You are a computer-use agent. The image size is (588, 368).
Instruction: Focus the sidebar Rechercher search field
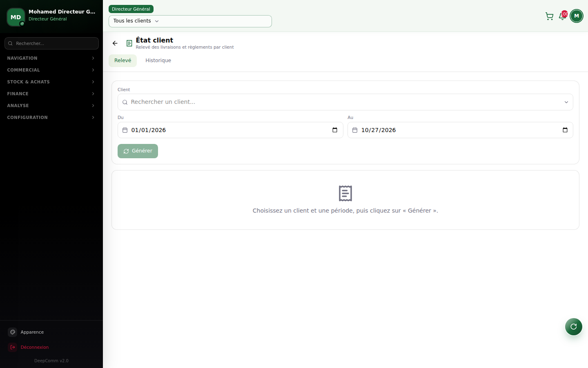tap(51, 43)
